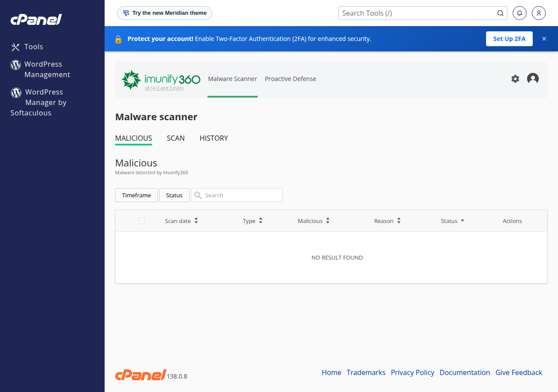558x392 pixels.
Task: Select the HISTORY sub-tab
Action: click(214, 138)
